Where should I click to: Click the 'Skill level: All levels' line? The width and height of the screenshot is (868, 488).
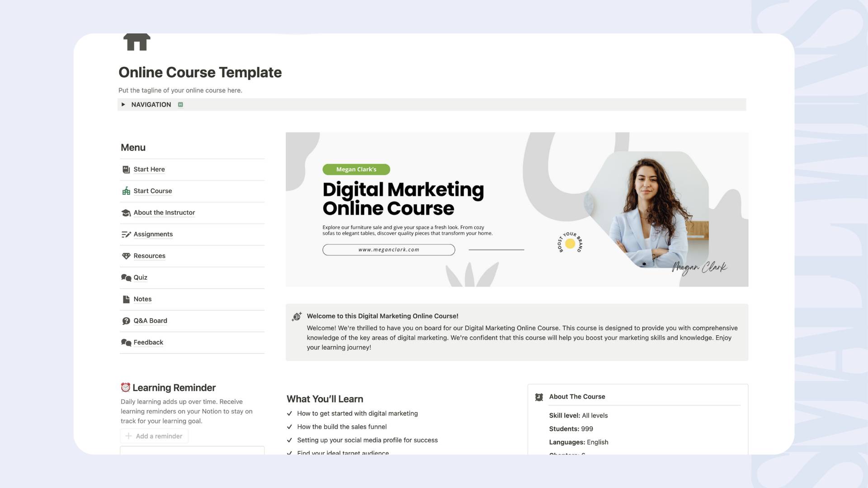(x=578, y=416)
